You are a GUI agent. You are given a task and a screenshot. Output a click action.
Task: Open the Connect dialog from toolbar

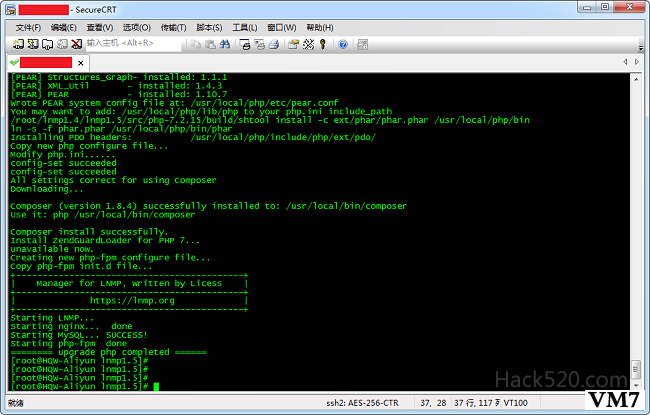(18, 44)
